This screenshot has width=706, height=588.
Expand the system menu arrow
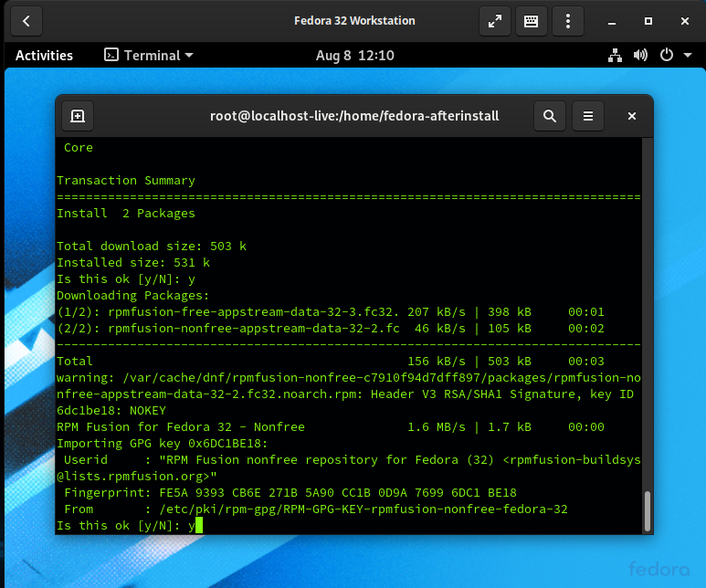point(688,56)
